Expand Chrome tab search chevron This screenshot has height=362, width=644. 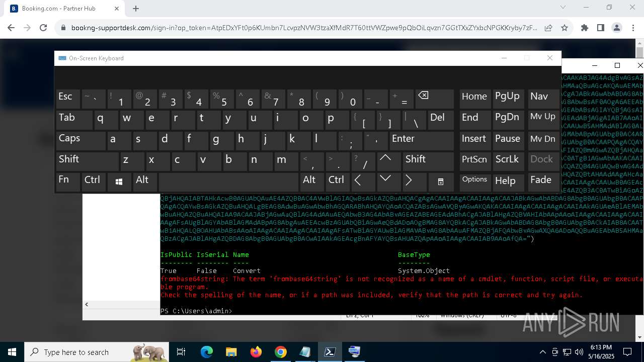click(x=563, y=8)
